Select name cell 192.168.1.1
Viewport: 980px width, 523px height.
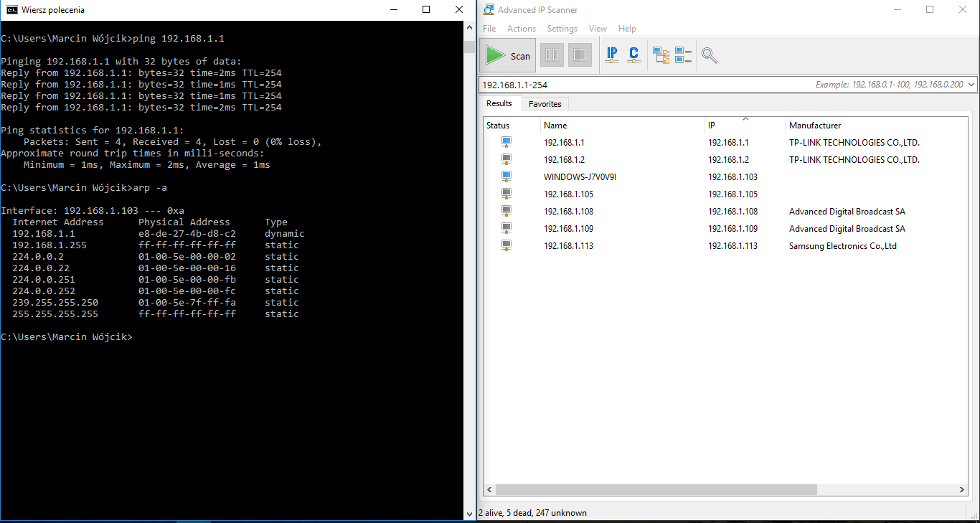[564, 143]
